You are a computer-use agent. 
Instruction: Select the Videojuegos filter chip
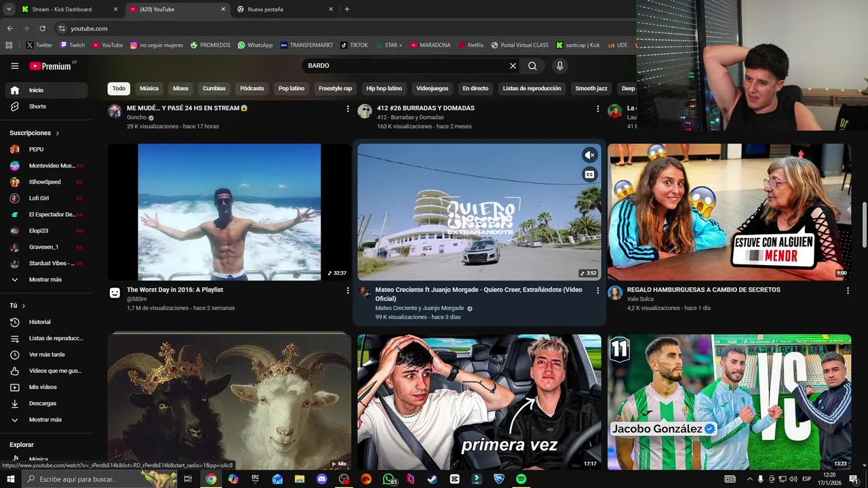click(x=432, y=89)
